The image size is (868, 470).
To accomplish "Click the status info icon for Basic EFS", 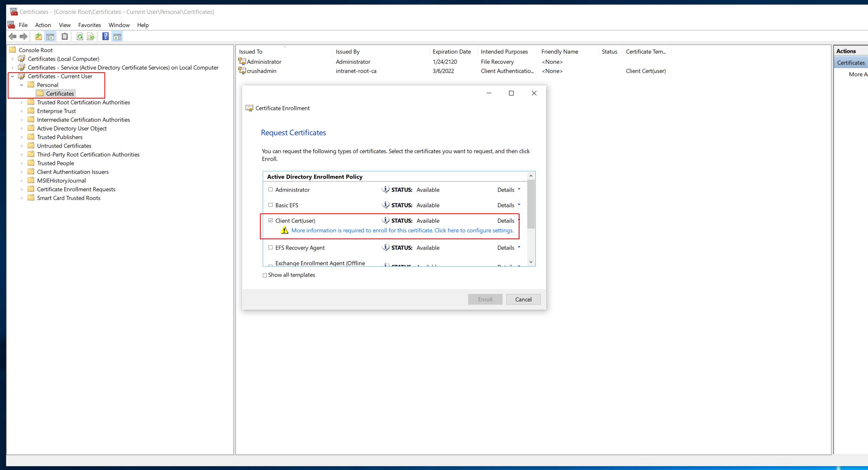I will point(385,205).
